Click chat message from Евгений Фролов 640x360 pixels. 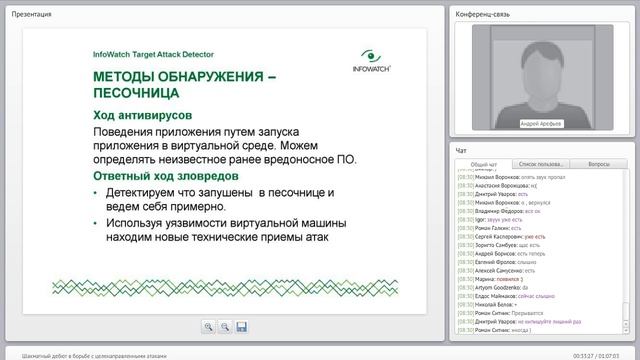497,262
